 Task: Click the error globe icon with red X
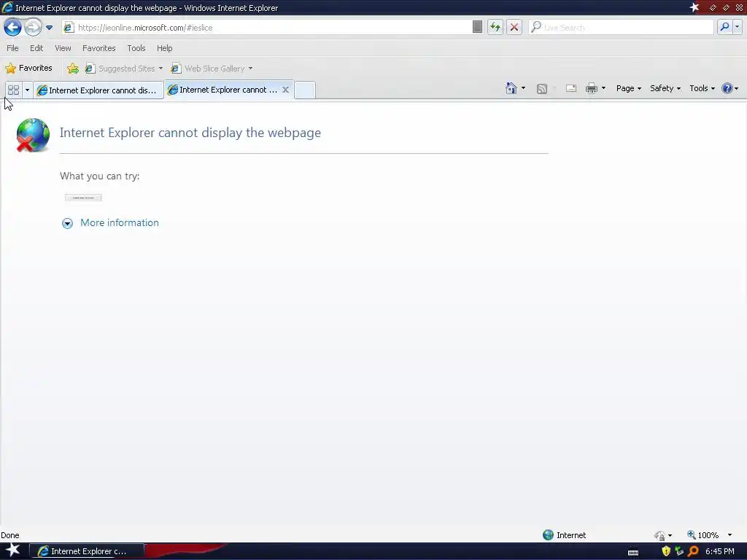(32, 135)
